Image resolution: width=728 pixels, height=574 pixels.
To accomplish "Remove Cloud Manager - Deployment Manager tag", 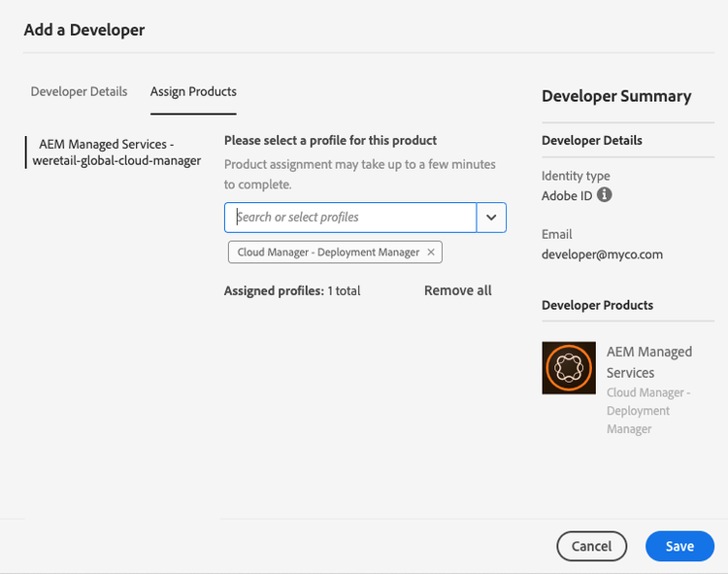I will [x=431, y=253].
